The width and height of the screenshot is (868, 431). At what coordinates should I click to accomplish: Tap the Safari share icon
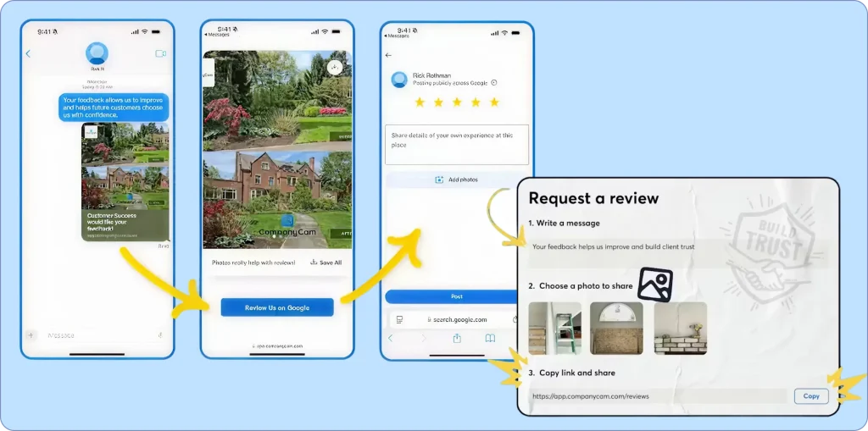click(457, 338)
